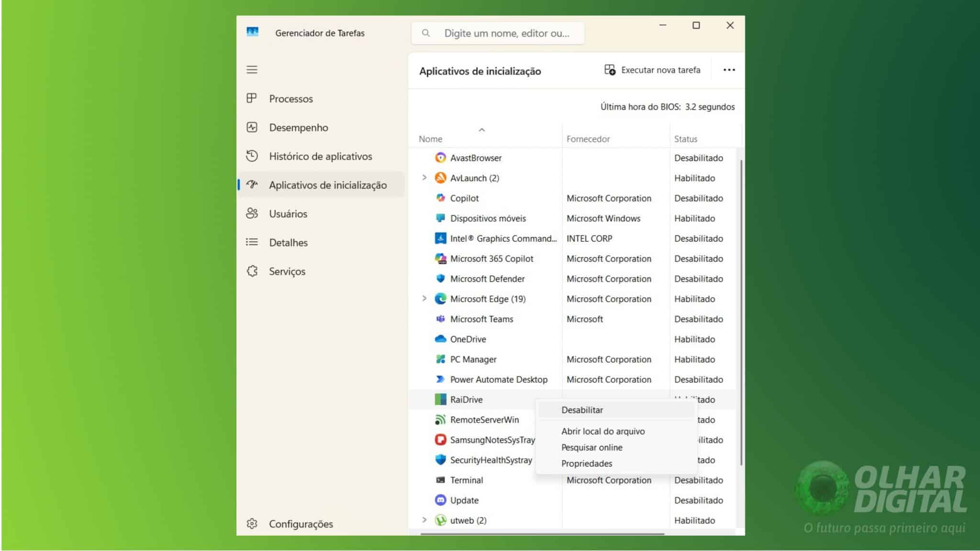Image resolution: width=980 pixels, height=551 pixels.
Task: Expand the Microsoft Edge (19) entry
Action: (x=424, y=298)
